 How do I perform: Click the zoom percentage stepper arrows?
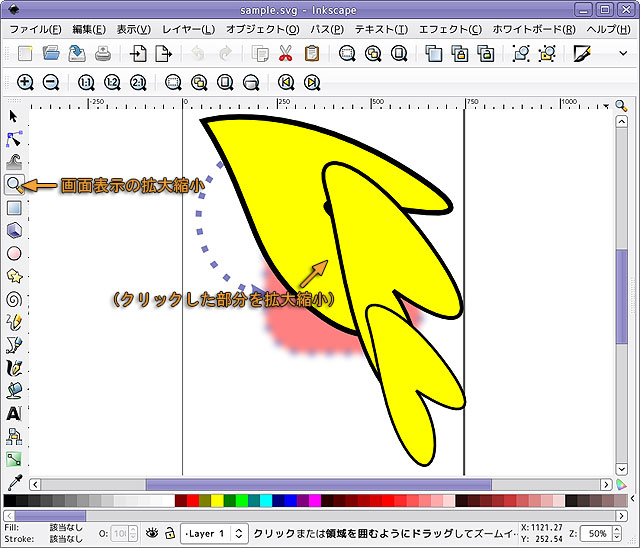tap(615, 534)
